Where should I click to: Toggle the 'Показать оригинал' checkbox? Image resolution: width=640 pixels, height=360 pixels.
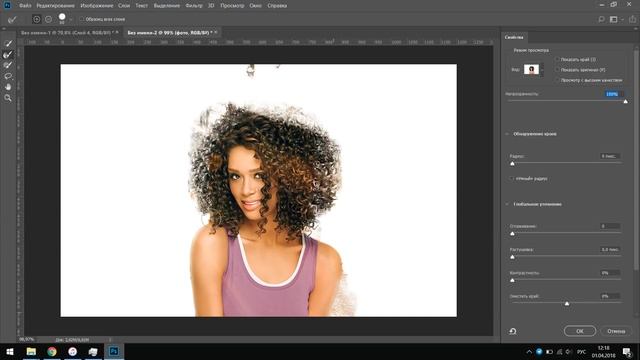click(557, 70)
